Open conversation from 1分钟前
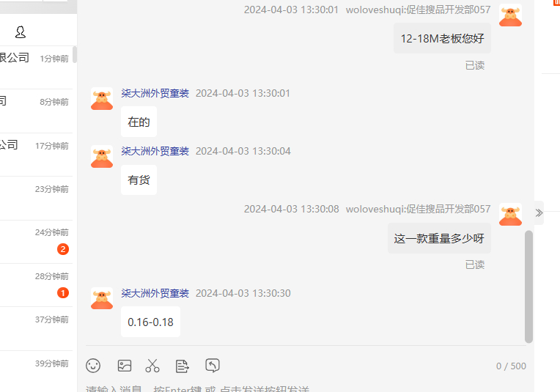Viewport: 560px width, 392px height. click(x=36, y=67)
